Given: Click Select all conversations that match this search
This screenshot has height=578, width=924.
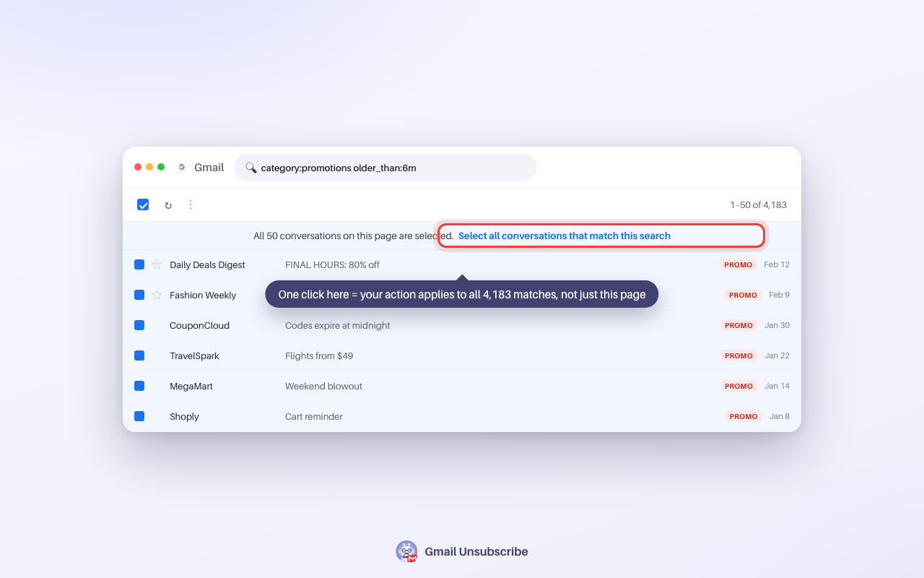Looking at the screenshot, I should (x=565, y=236).
